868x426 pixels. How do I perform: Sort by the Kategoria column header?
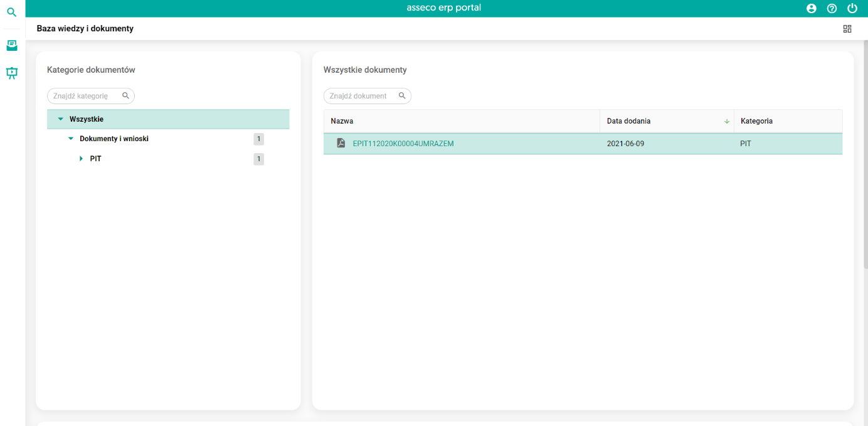788,121
